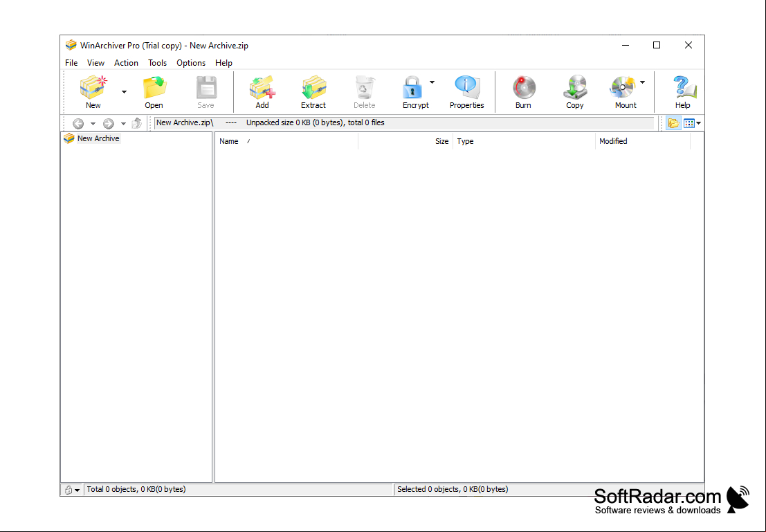Expand the view mode dropdown arrow
Screen dimensions: 766x532
click(699, 123)
